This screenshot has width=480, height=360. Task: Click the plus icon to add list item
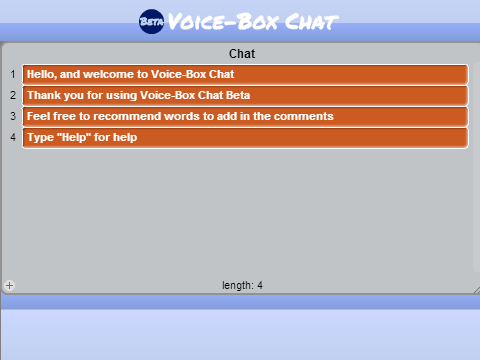click(9, 285)
